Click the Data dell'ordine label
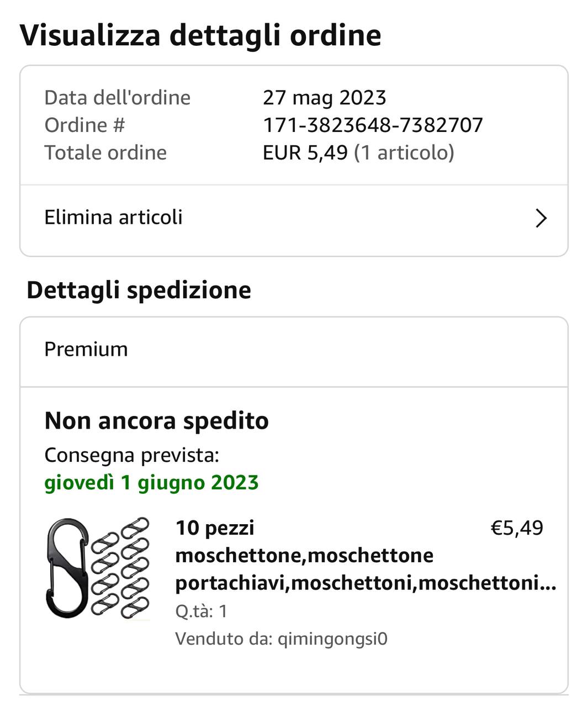The height and width of the screenshot is (707, 588). 117,98
